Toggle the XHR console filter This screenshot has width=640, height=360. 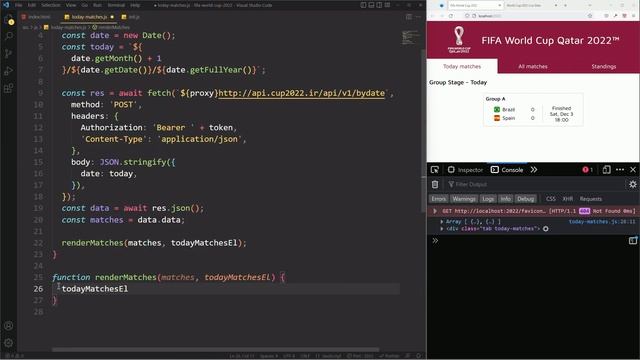pos(568,199)
